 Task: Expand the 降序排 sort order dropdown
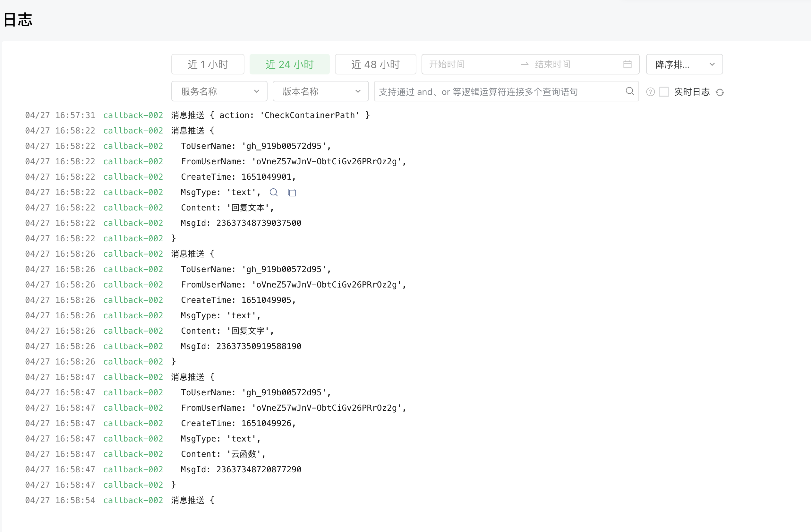point(684,64)
